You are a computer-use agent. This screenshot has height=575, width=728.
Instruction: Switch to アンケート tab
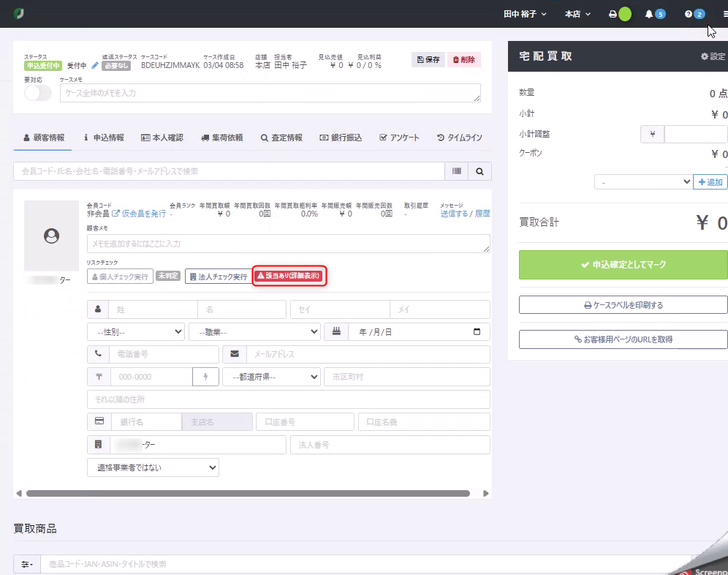point(399,138)
